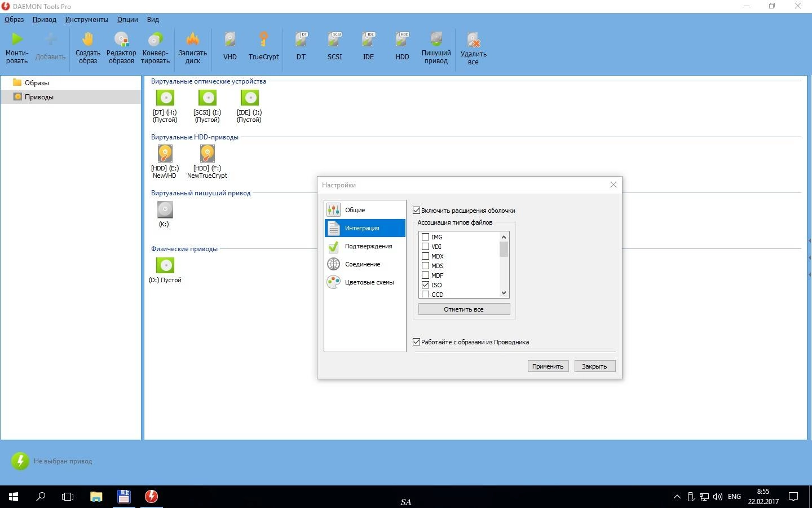Open Общие settings section
812x508 pixels.
tap(365, 210)
